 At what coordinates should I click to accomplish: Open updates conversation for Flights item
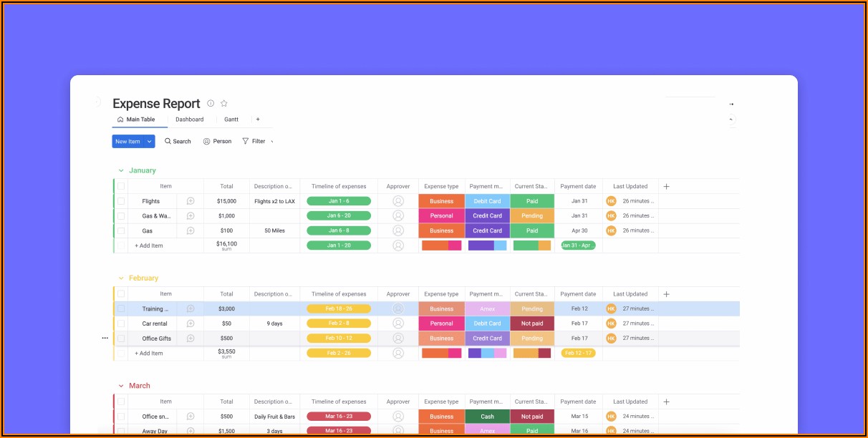(x=191, y=202)
